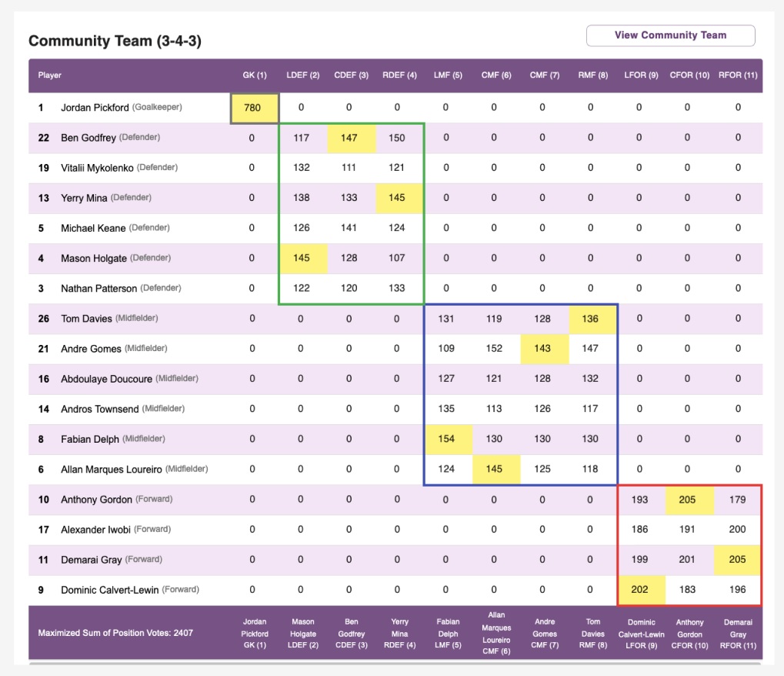The width and height of the screenshot is (784, 676).
Task: Click Yerry Mina's highlighted 145 RDEF cell
Action: (399, 198)
